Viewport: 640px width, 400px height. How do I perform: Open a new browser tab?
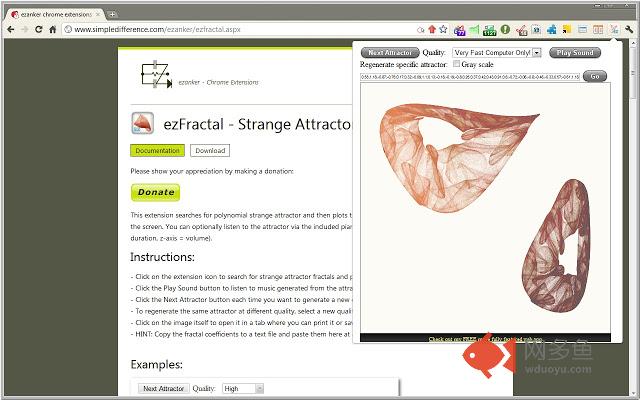112,14
